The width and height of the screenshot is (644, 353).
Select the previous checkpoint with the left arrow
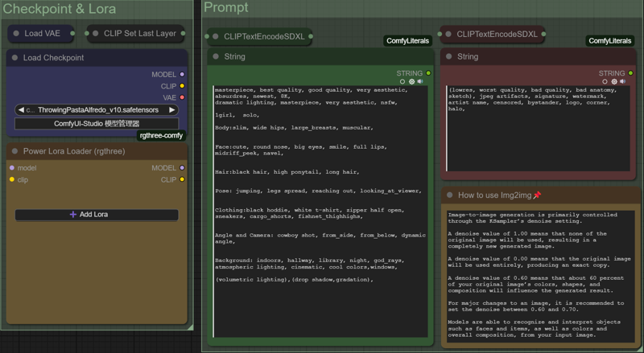pos(21,109)
